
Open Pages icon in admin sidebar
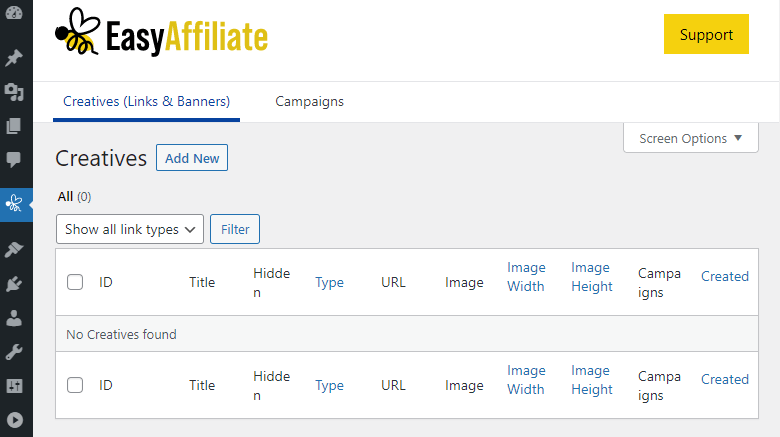[14, 126]
